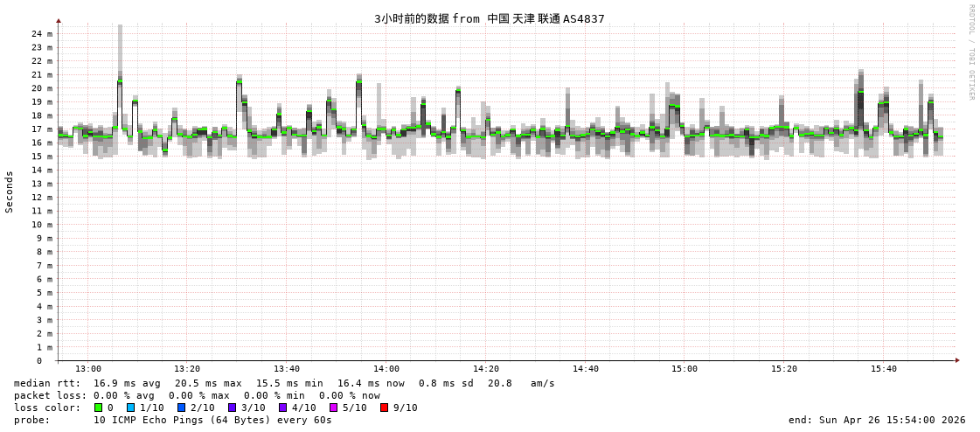
Task: Click the '16.4 ms now' value
Action: (372, 383)
